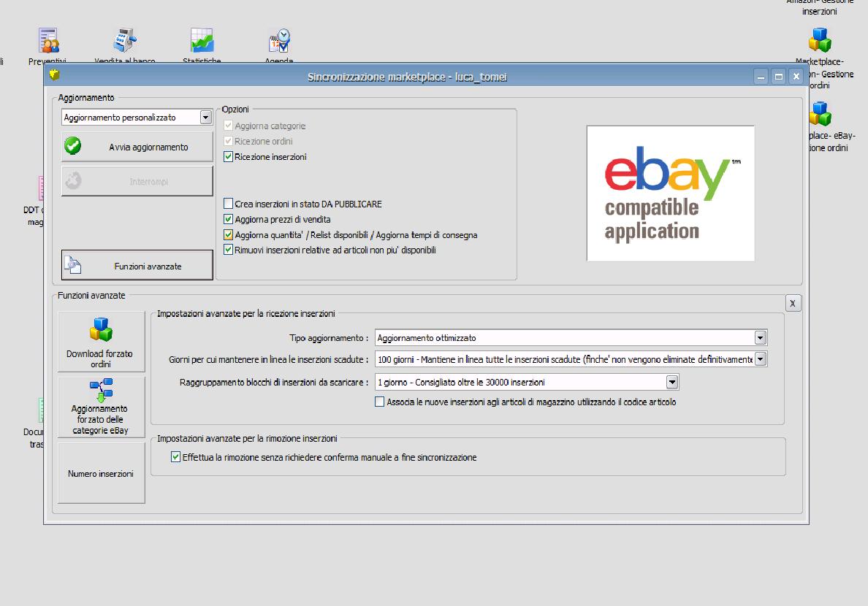Open the Statistiche chart icon
Image resolution: width=868 pixels, height=606 pixels.
click(x=202, y=41)
